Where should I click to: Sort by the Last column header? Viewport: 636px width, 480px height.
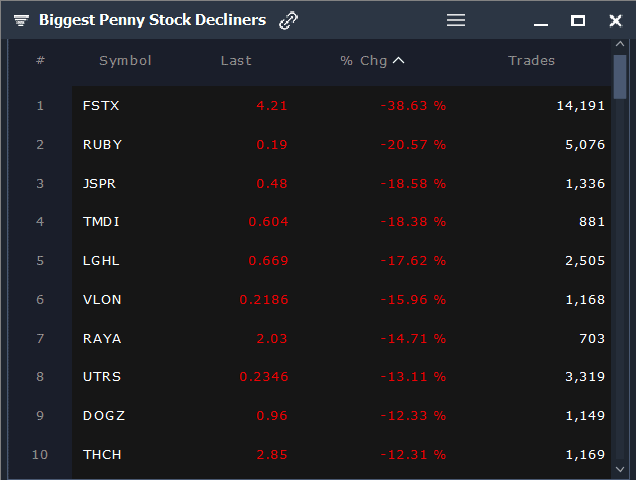(x=236, y=61)
